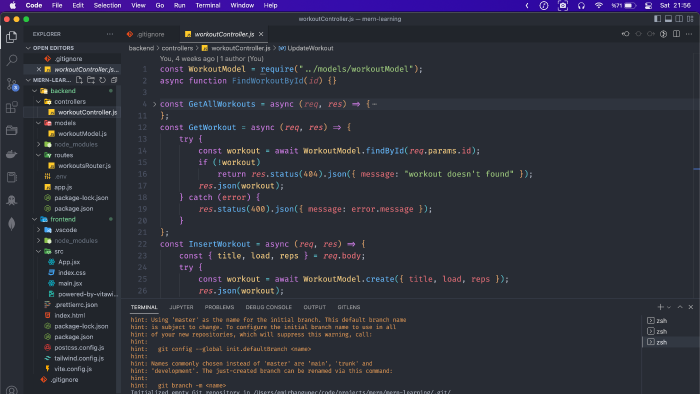Toggle secondary sidebar visibility in title bar
700x394 pixels.
pyautogui.click(x=679, y=19)
